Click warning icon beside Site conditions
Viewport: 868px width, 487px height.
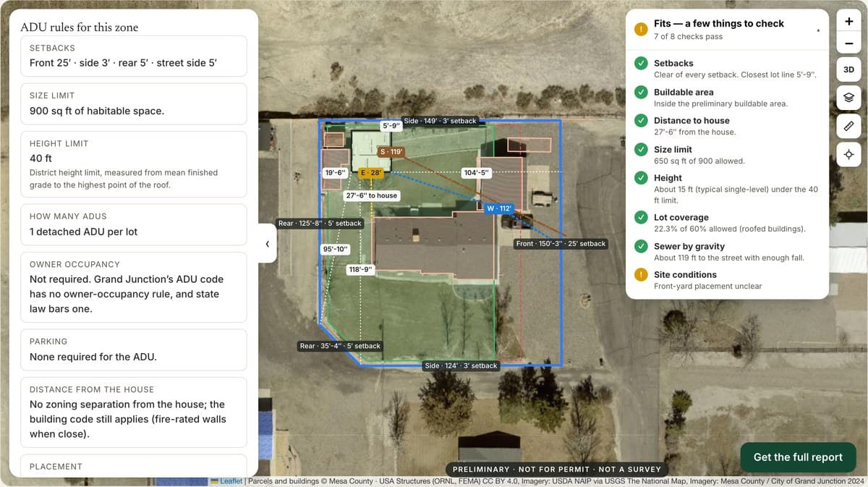pyautogui.click(x=641, y=274)
